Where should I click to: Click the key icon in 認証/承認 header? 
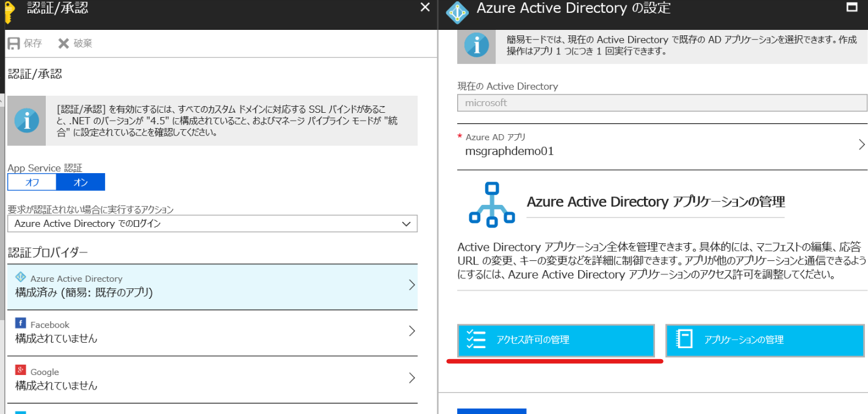pos(9,12)
